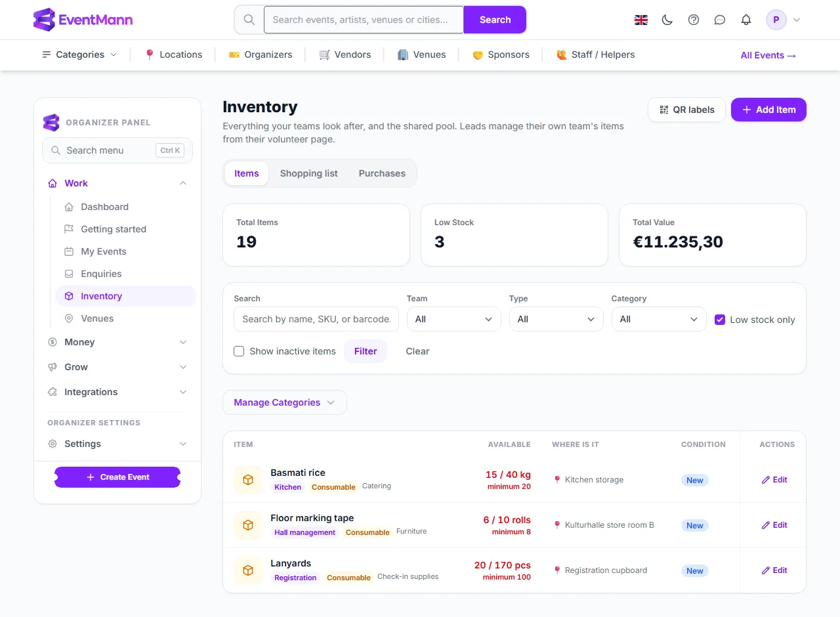The height and width of the screenshot is (617, 840).
Task: Expand Manage Categories dropdown
Action: coord(285,402)
